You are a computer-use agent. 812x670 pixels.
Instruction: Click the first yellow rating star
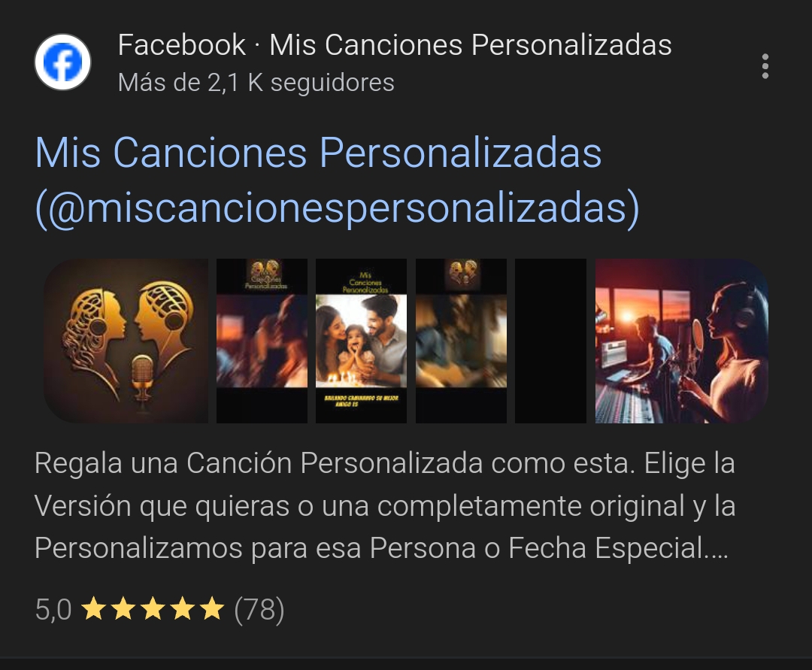click(x=94, y=608)
